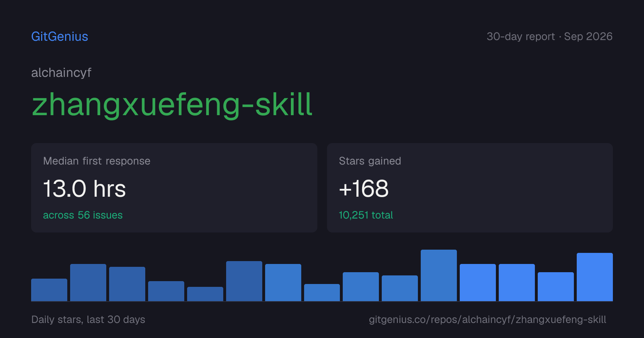The height and width of the screenshot is (338, 644).
Task: Select the across 56 issues text
Action: (x=83, y=215)
